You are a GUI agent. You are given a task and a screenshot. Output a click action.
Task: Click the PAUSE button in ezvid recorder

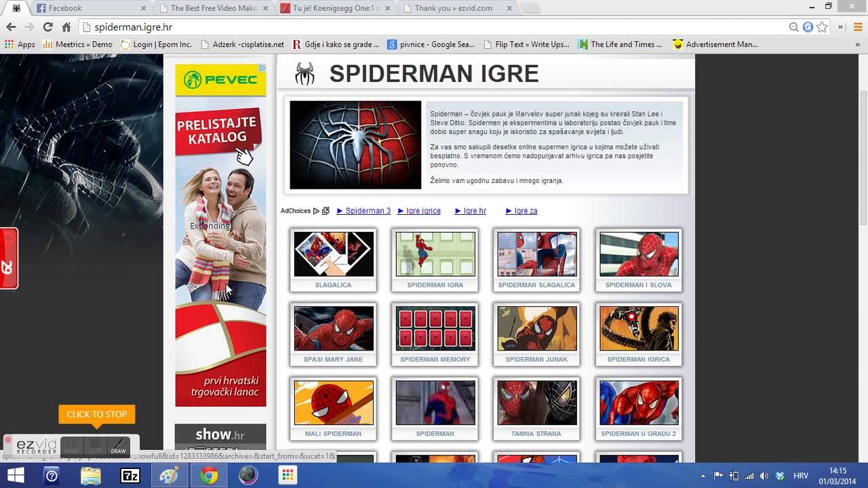click(72, 446)
